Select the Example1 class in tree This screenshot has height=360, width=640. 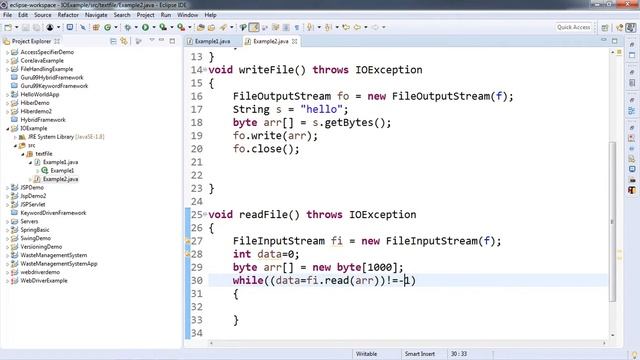click(x=62, y=171)
